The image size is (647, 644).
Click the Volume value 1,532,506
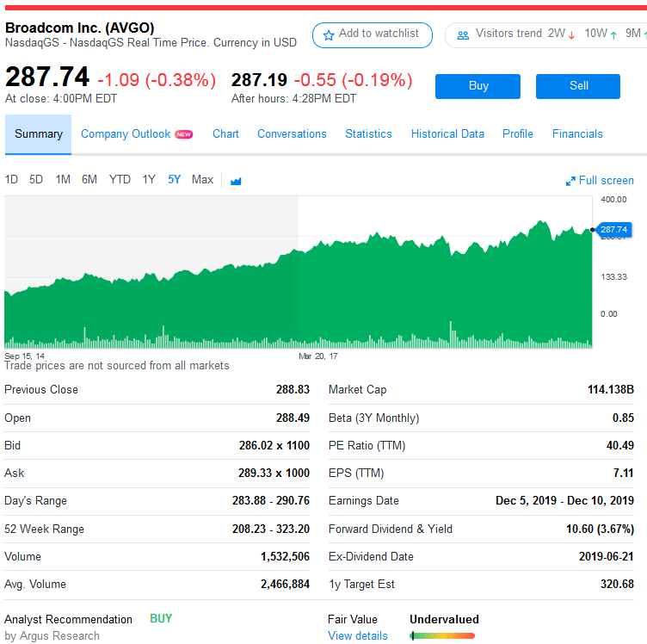(x=285, y=556)
